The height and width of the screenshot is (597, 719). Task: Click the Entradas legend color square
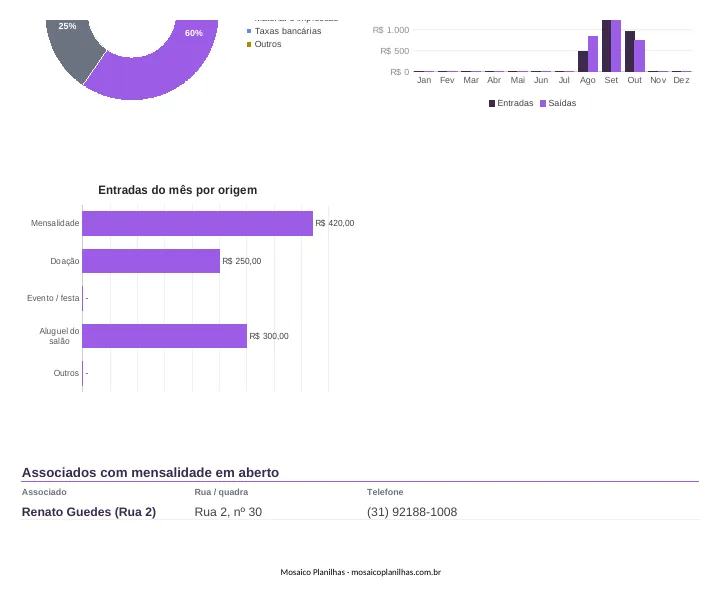492,104
